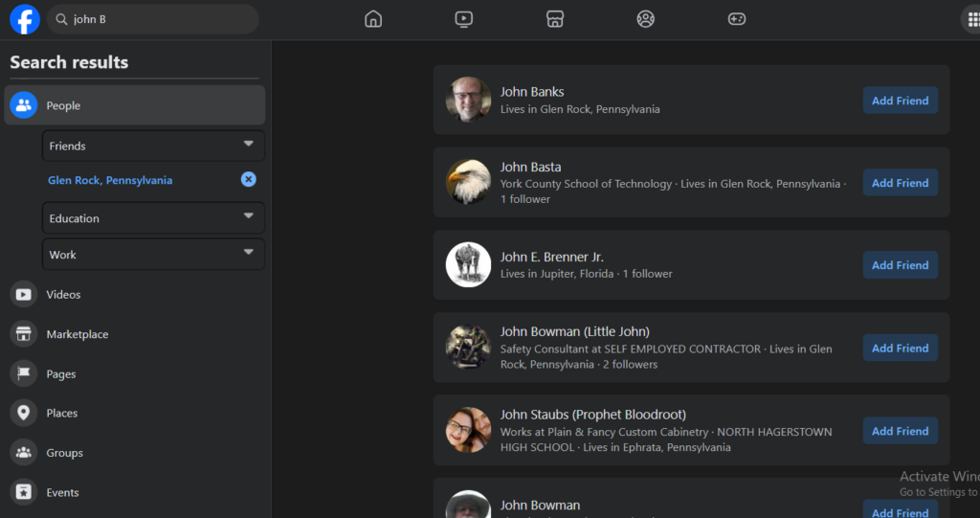Click the Places pin icon
Viewport: 980px width, 518px height.
pyautogui.click(x=24, y=413)
